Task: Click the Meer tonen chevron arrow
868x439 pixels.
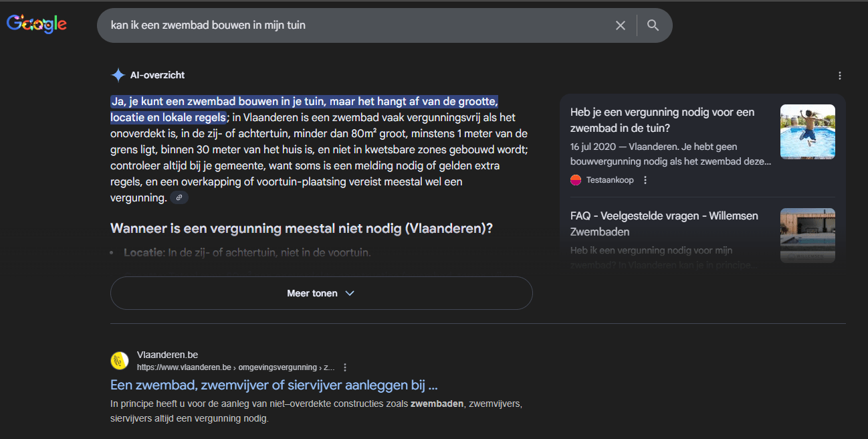Action: pyautogui.click(x=349, y=293)
